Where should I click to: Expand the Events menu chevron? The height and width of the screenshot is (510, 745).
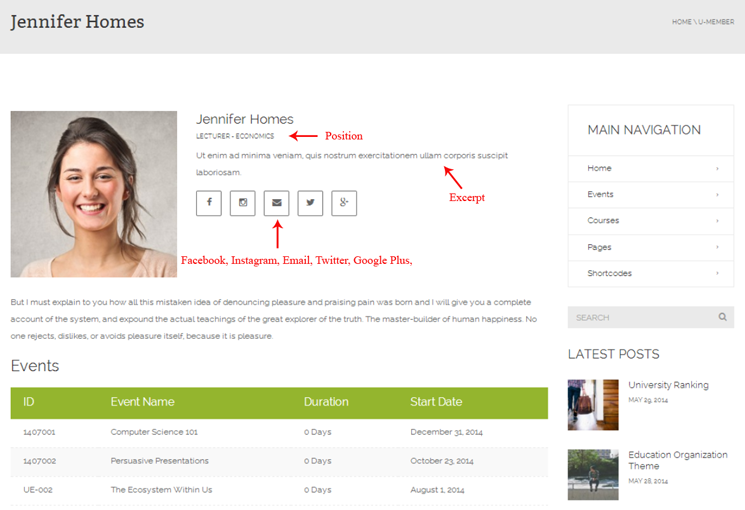point(717,195)
